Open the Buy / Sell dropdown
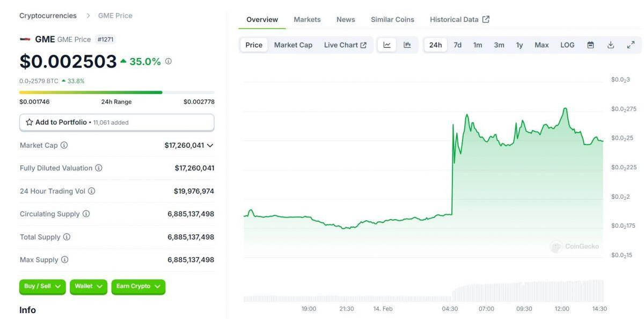Screen dimensions: 644x319 42,286
